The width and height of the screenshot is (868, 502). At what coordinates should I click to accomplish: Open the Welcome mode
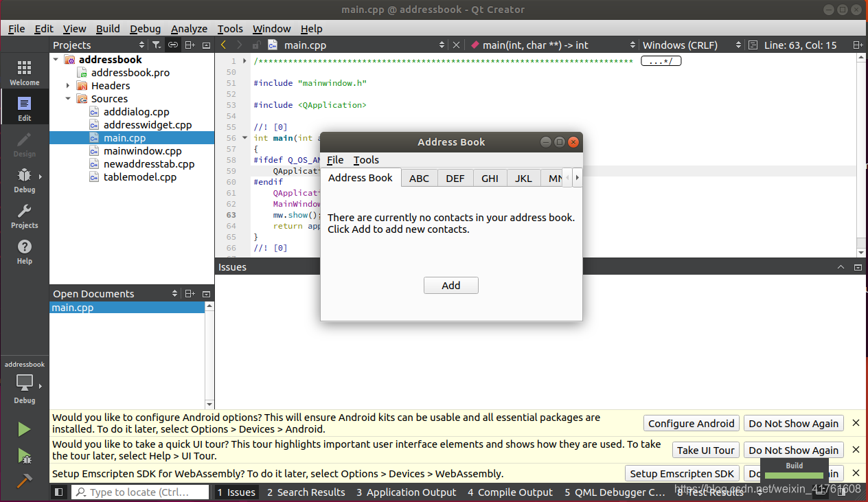click(x=24, y=73)
